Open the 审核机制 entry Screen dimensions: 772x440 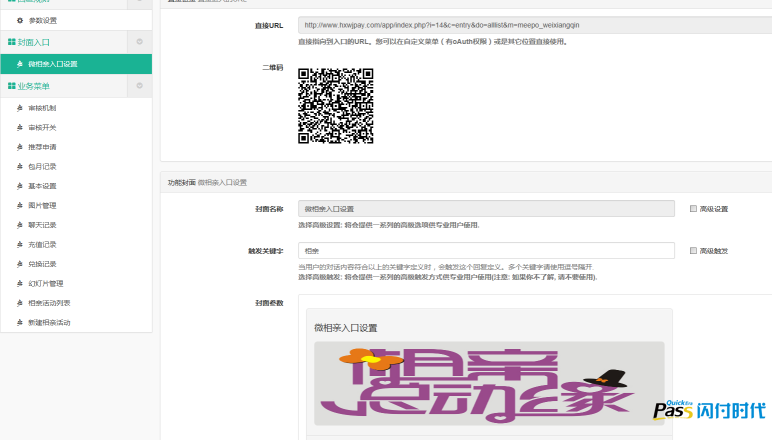tap(42, 108)
